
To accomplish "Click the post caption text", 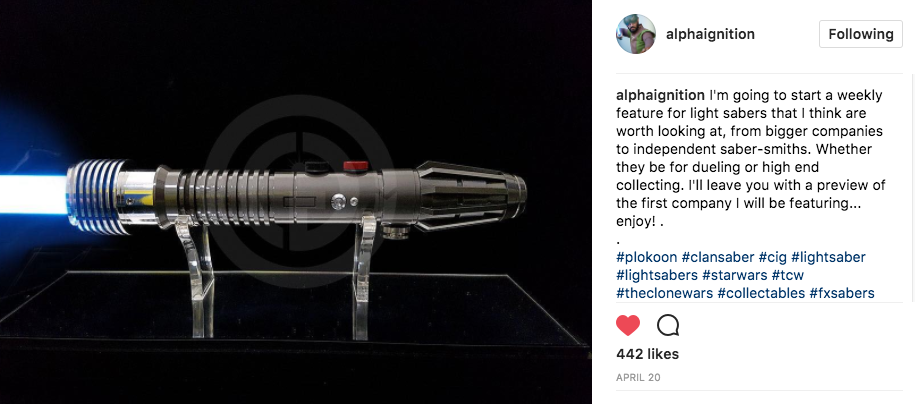I will (750, 158).
